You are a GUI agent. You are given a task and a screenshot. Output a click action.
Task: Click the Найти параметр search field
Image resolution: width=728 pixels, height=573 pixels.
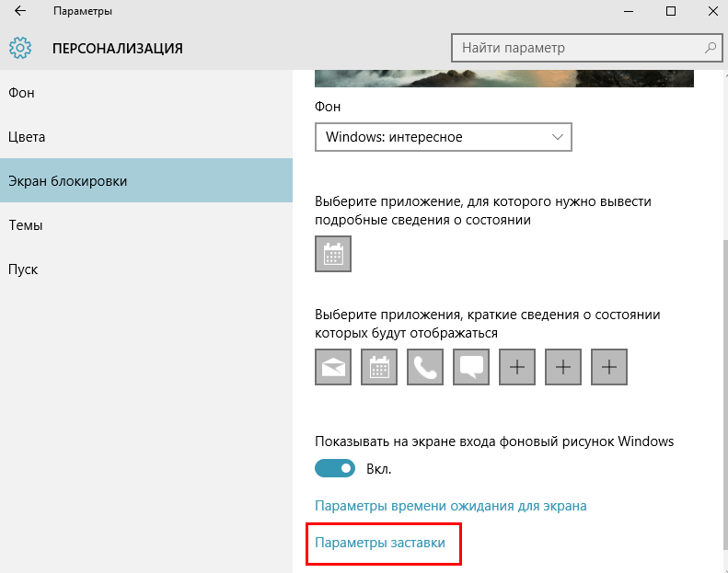pyautogui.click(x=586, y=47)
